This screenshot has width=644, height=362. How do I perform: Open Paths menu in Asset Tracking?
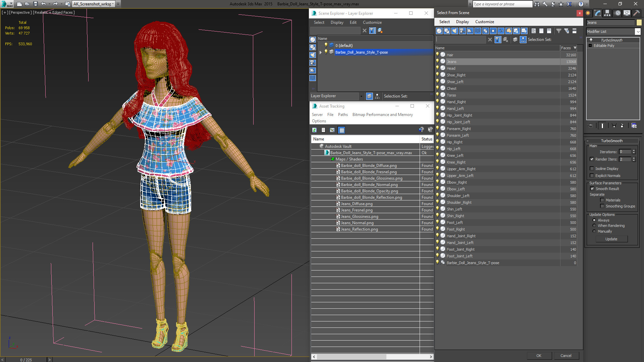[x=343, y=115]
